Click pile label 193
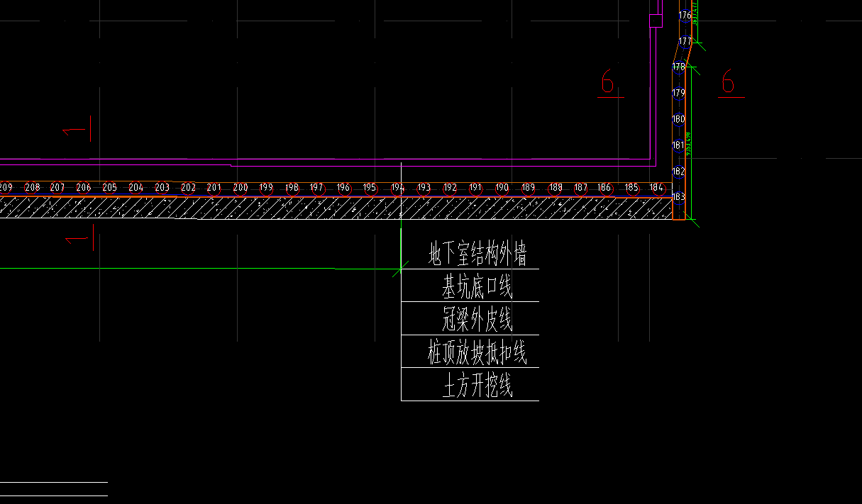 coord(424,188)
